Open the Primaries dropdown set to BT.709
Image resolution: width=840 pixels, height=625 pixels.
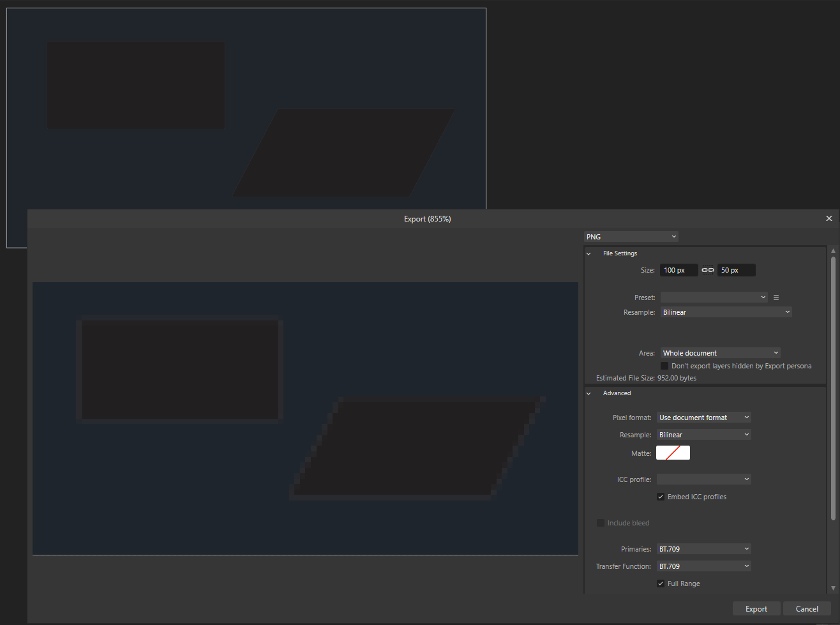pyautogui.click(x=703, y=548)
